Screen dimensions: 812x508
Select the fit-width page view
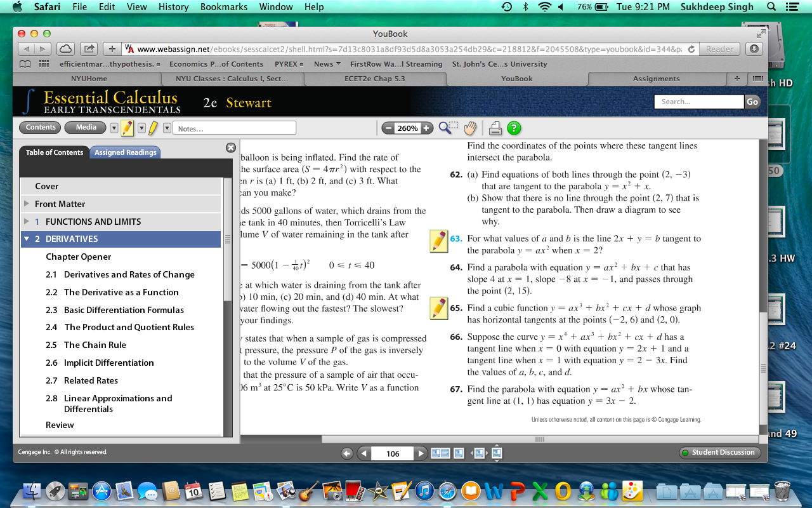(479, 453)
